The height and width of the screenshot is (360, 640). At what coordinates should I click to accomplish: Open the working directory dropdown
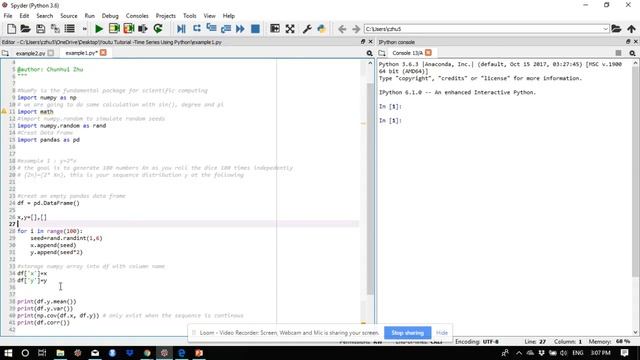(605, 29)
